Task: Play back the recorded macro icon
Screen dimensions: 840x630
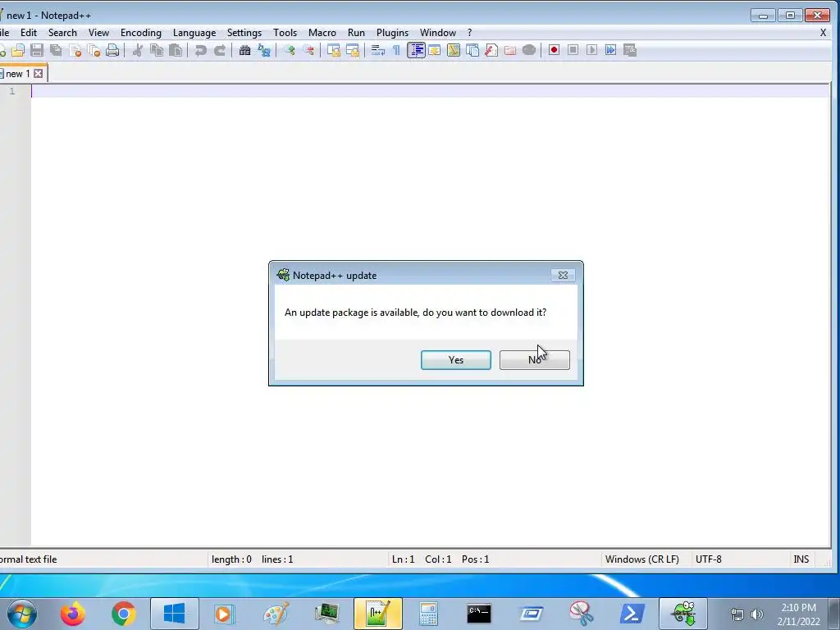Action: [x=592, y=50]
